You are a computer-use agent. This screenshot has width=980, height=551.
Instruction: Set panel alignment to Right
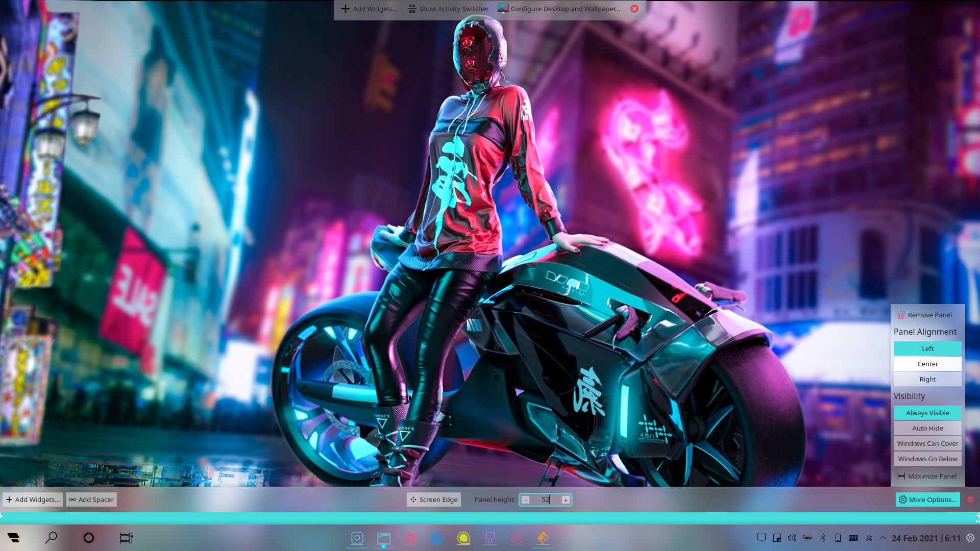tap(927, 379)
